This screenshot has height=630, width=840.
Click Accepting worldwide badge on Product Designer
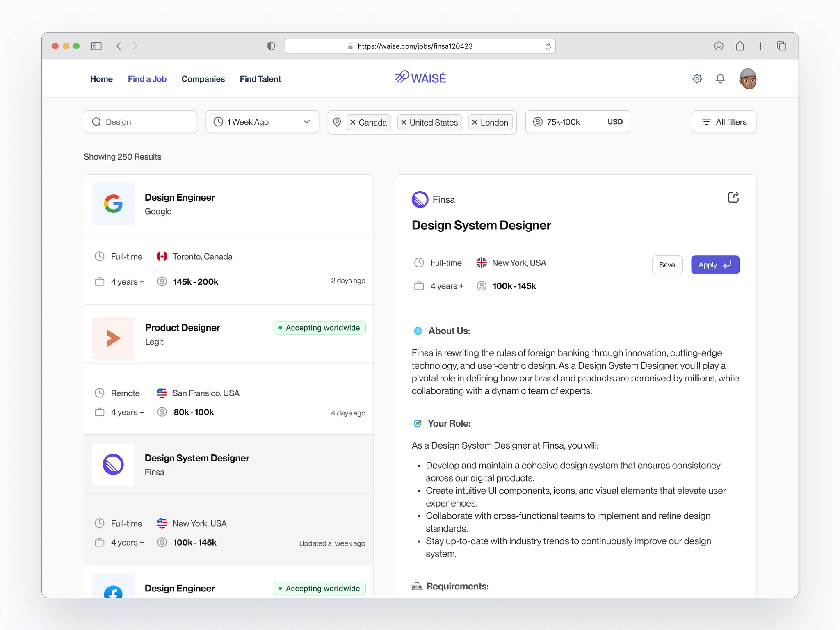point(320,328)
